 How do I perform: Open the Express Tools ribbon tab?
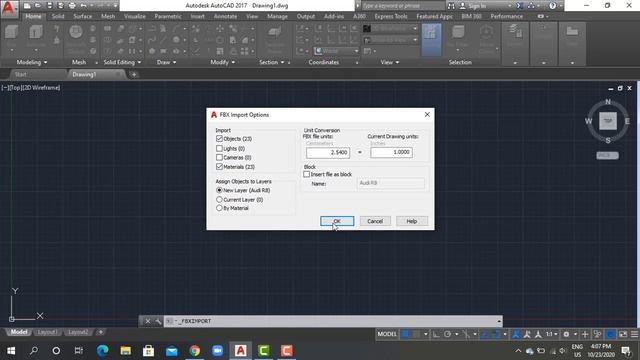[x=391, y=16]
